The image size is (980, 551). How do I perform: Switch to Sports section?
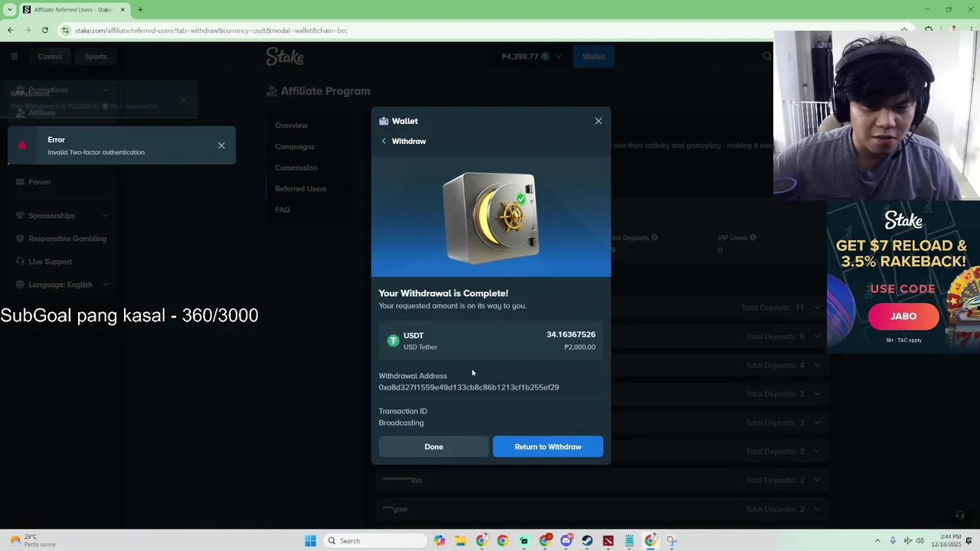96,56
